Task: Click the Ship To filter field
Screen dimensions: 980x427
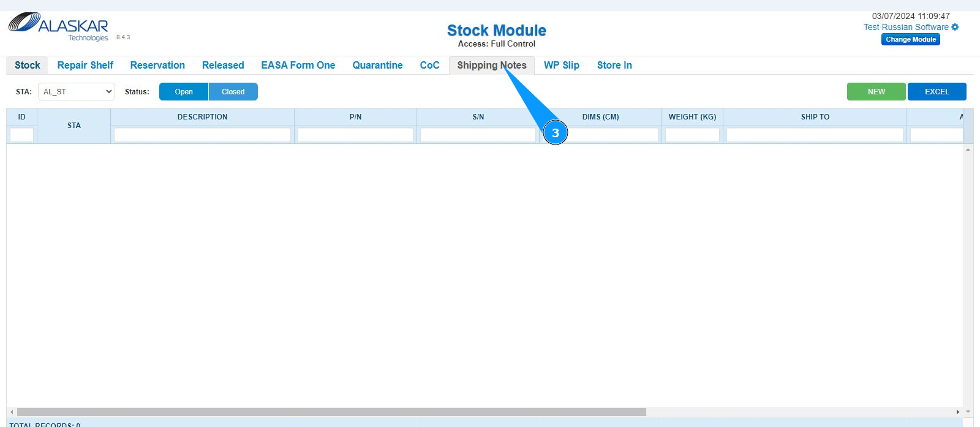Action: click(815, 135)
